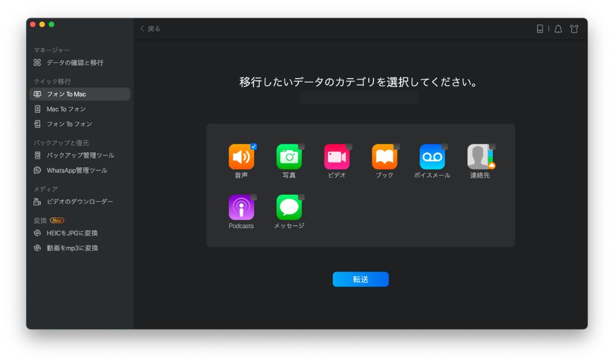Open the notification bell

(558, 29)
